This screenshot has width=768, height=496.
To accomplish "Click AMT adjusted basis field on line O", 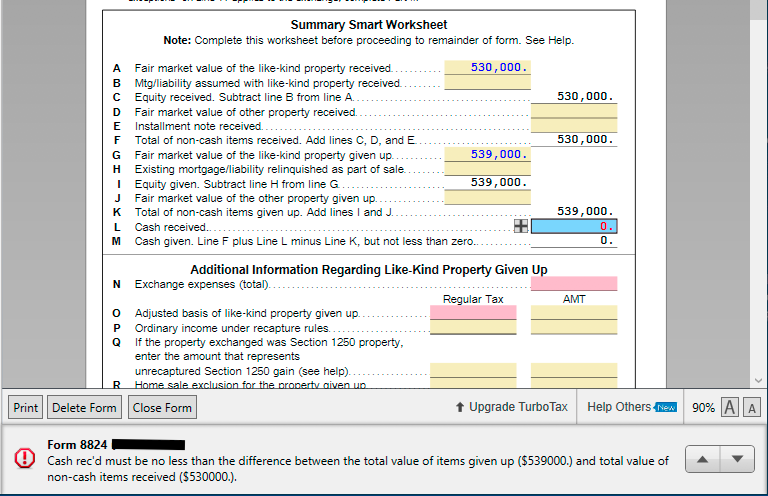I will [x=573, y=313].
